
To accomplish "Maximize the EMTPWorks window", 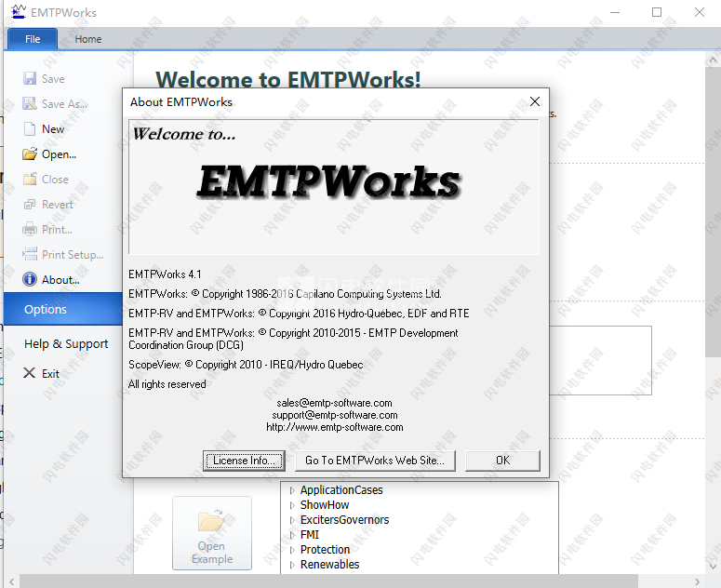I will tap(657, 12).
